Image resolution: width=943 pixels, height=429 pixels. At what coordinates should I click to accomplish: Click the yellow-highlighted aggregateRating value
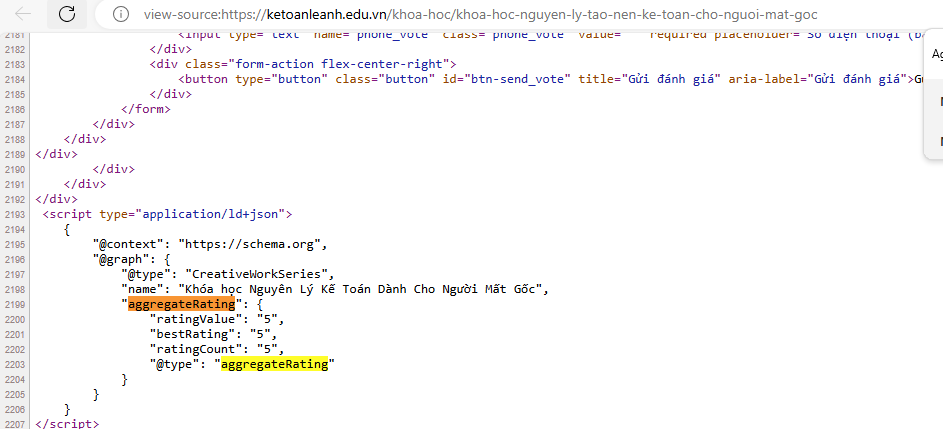[274, 364]
